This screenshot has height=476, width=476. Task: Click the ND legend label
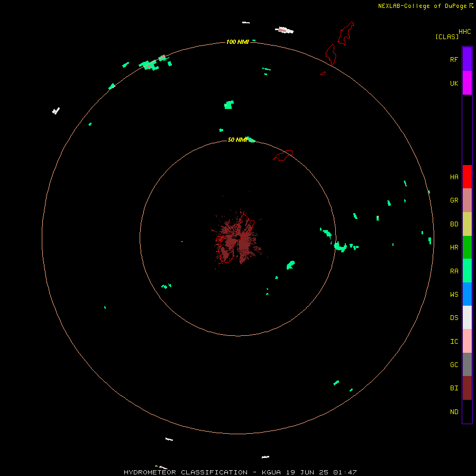(454, 412)
